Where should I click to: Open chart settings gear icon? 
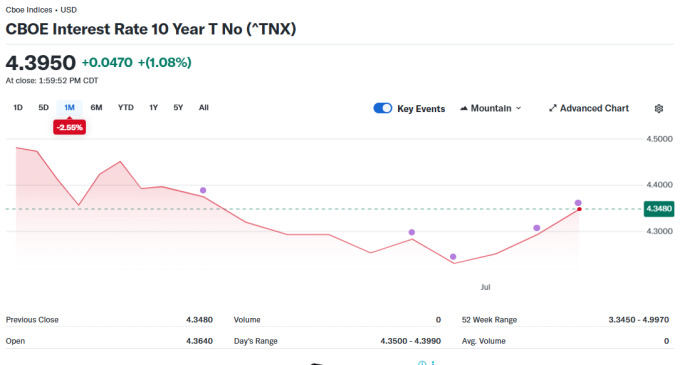pyautogui.click(x=659, y=108)
